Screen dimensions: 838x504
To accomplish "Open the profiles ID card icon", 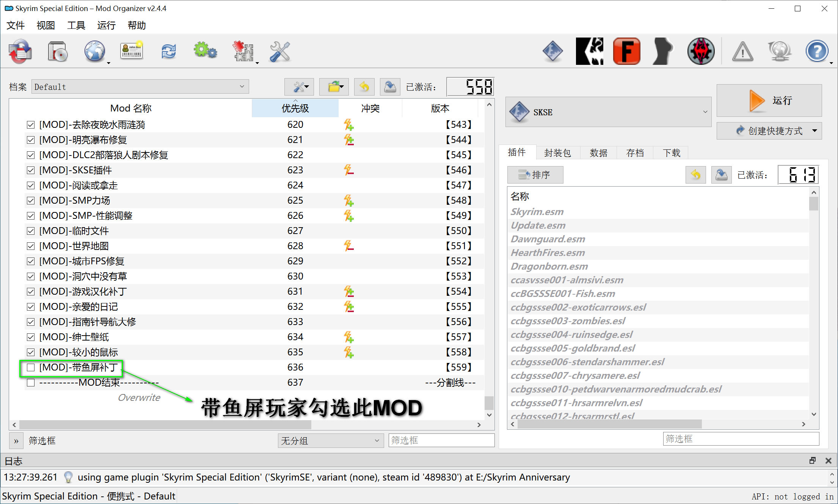I will click(131, 51).
